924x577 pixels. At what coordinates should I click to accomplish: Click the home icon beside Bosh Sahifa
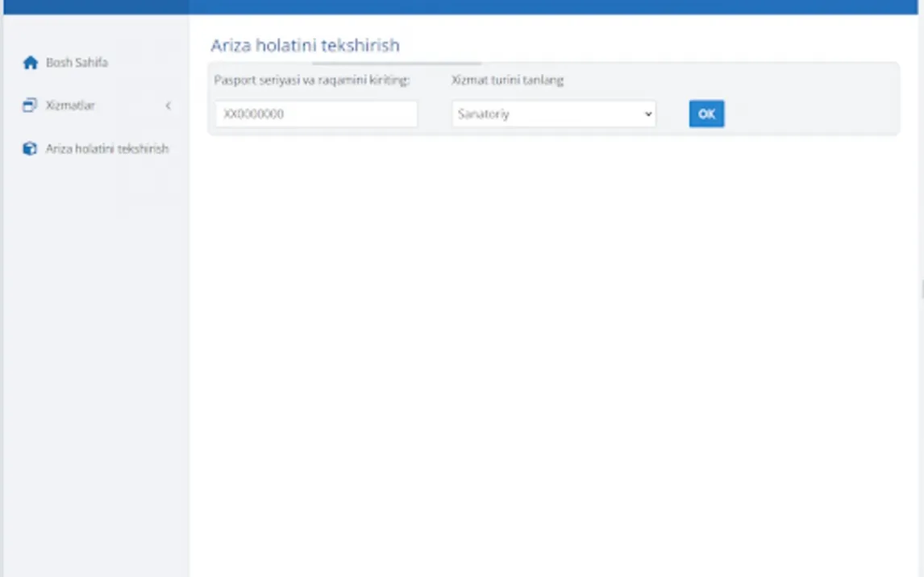30,62
